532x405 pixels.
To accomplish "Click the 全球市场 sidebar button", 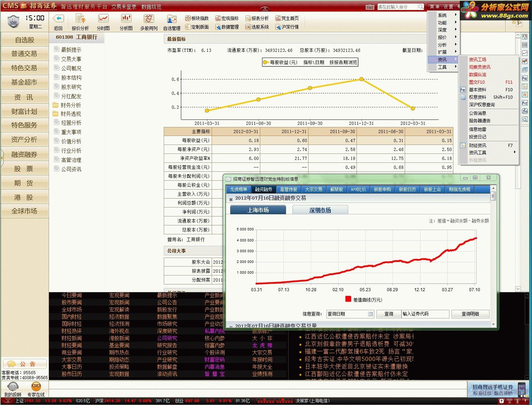I will [25, 211].
